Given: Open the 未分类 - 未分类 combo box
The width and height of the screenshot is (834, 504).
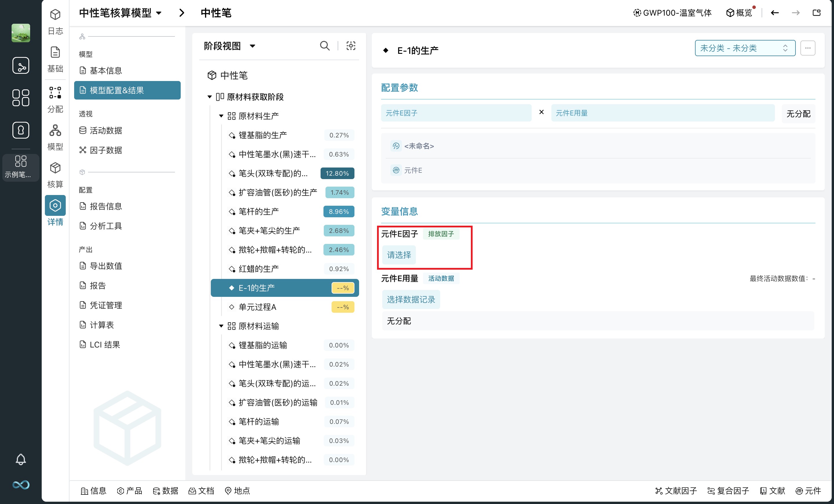Looking at the screenshot, I should (745, 48).
